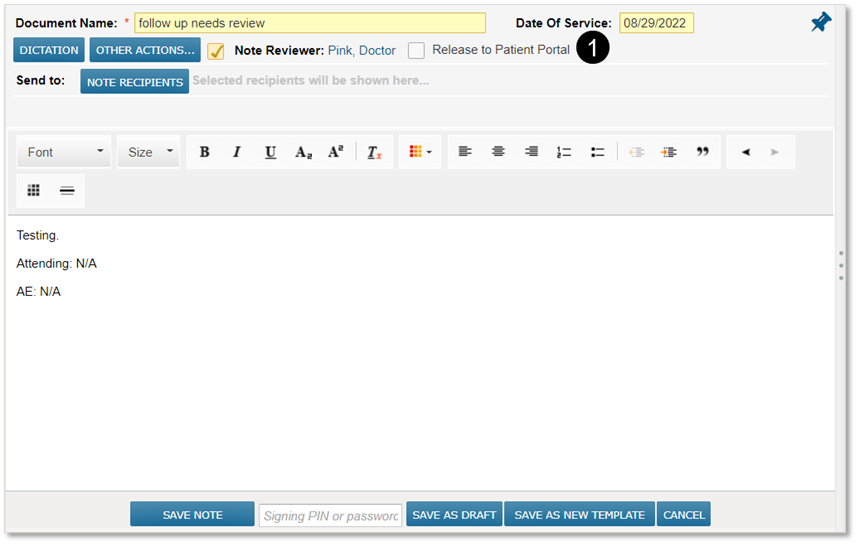The image size is (857, 544).
Task: Insert a table using the grid icon
Action: click(x=34, y=190)
